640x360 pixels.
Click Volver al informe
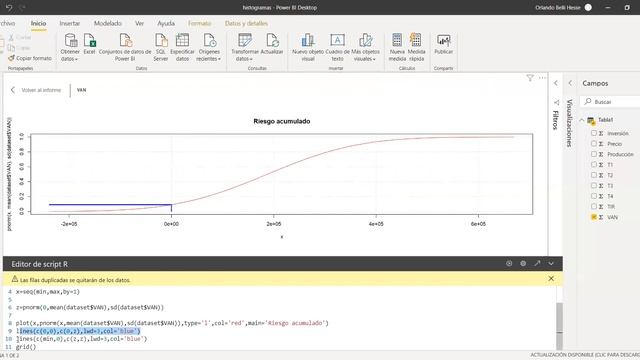36,90
